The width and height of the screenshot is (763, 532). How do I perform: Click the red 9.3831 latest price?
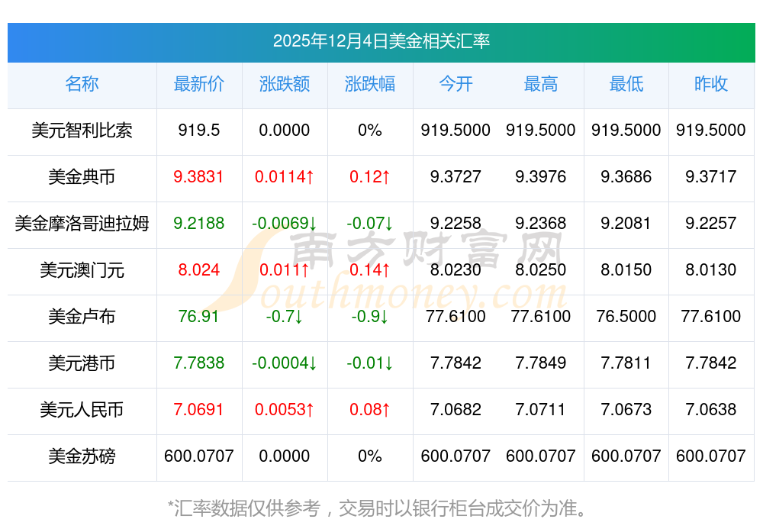pyautogui.click(x=199, y=177)
